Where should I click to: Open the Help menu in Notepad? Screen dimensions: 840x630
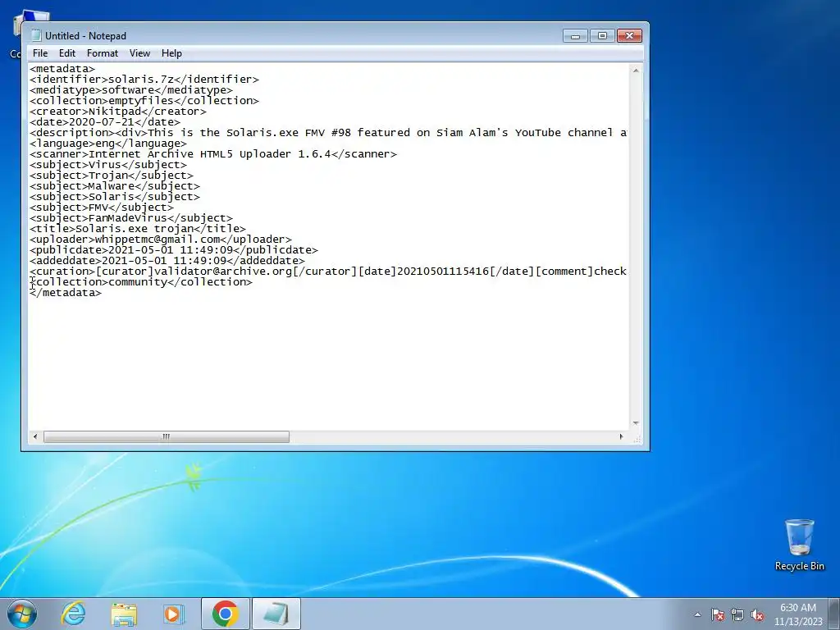pos(171,53)
